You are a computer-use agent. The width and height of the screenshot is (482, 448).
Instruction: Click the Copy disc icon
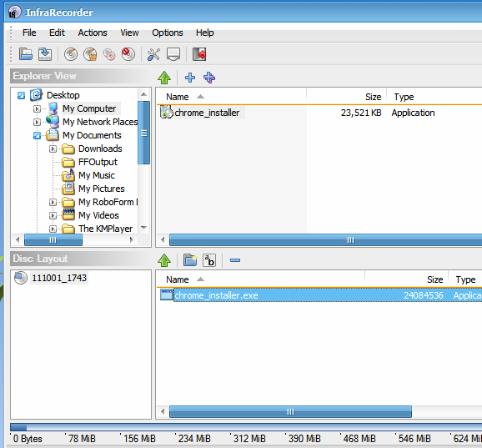109,54
